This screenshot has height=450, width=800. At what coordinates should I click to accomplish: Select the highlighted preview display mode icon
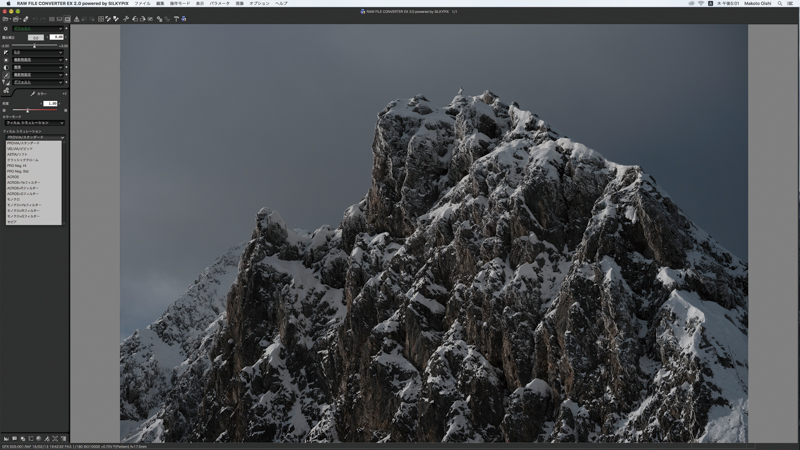coord(67,19)
